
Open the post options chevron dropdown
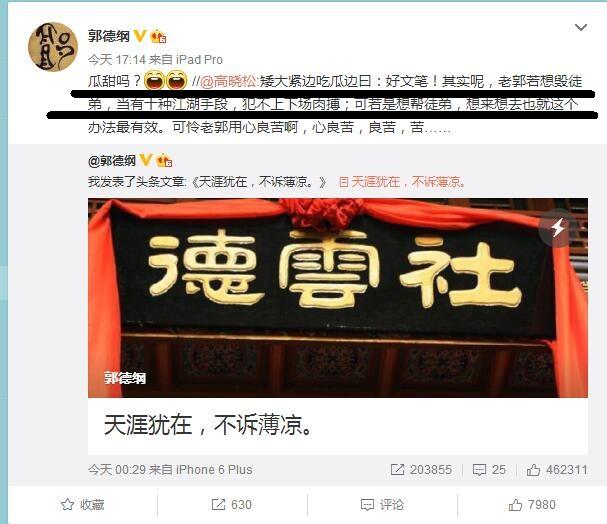tap(581, 27)
